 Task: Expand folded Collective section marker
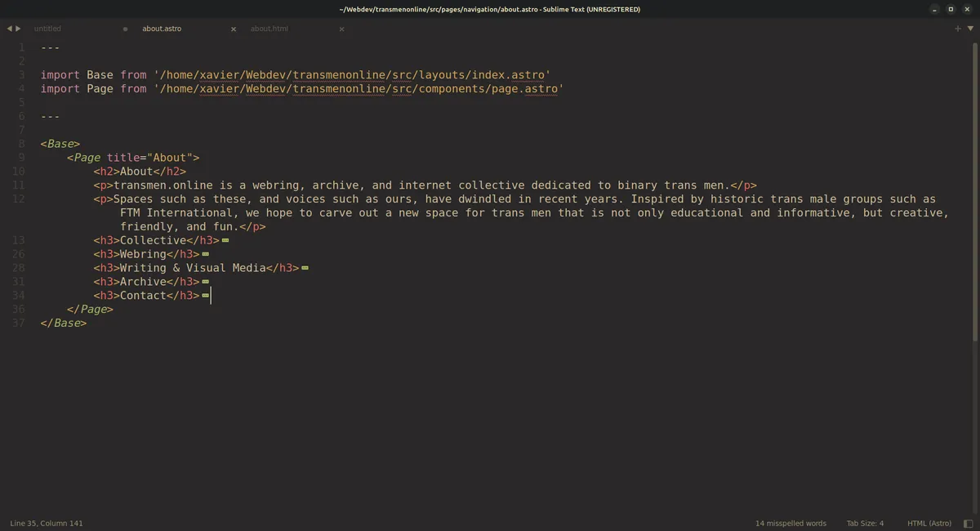[x=225, y=241]
